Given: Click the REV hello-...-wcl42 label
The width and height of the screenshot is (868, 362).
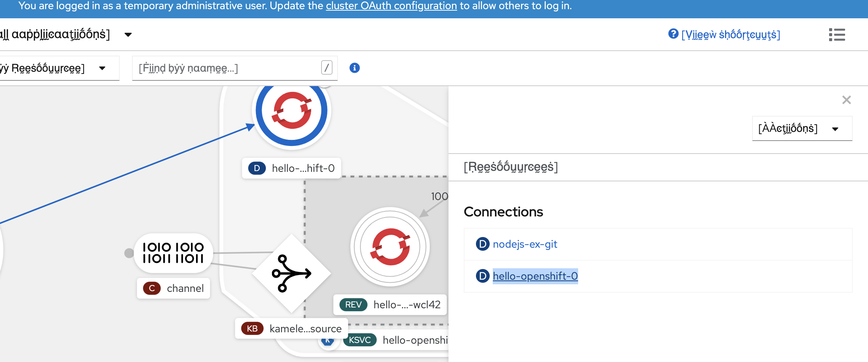Looking at the screenshot, I should [390, 304].
